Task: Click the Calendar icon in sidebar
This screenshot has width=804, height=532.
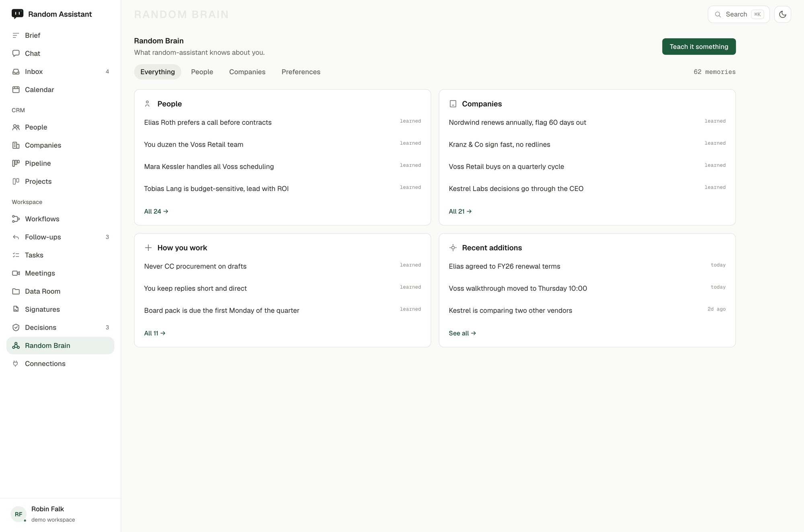Action: 16,90
